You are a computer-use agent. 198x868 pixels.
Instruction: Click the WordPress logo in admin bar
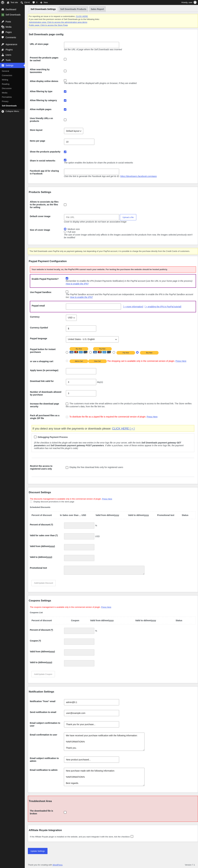coord(3,2)
